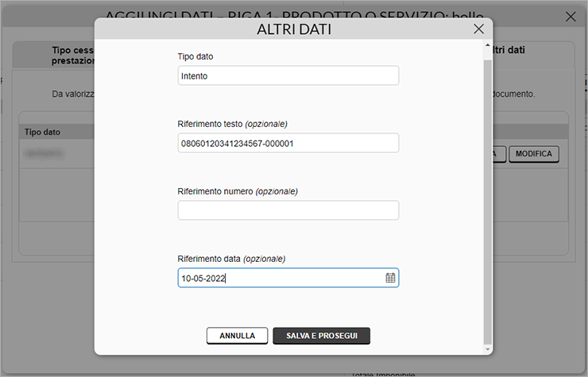Click the Tipo dato column header in the table
Image resolution: width=588 pixels, height=377 pixels.
43,132
